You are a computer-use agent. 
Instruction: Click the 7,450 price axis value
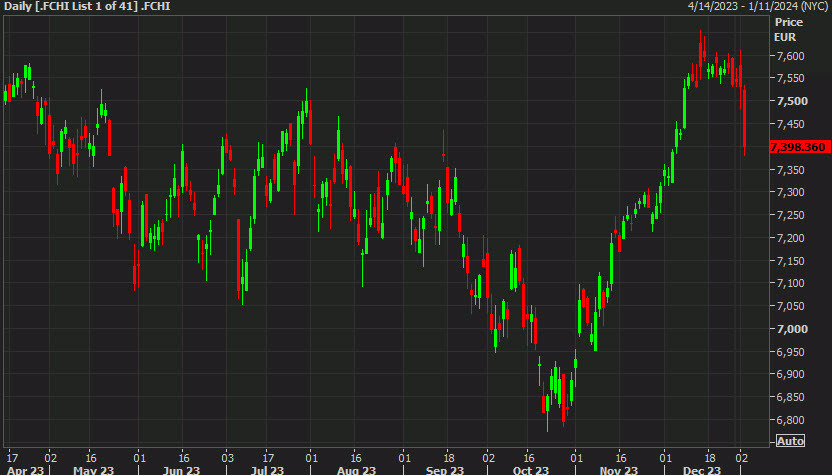[x=791, y=124]
